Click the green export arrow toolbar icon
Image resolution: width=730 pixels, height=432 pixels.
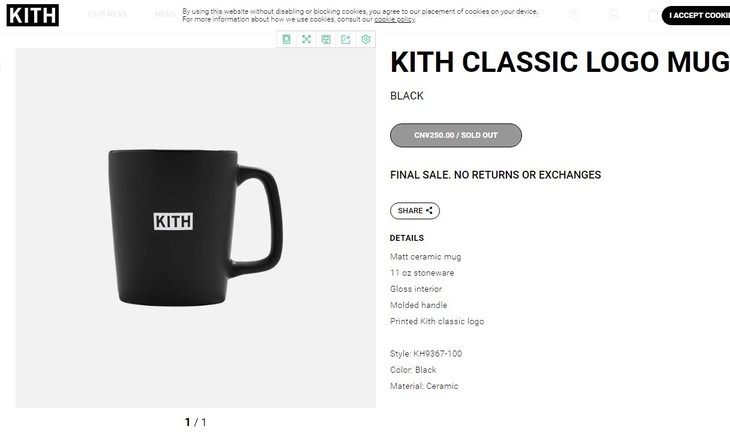coord(345,40)
